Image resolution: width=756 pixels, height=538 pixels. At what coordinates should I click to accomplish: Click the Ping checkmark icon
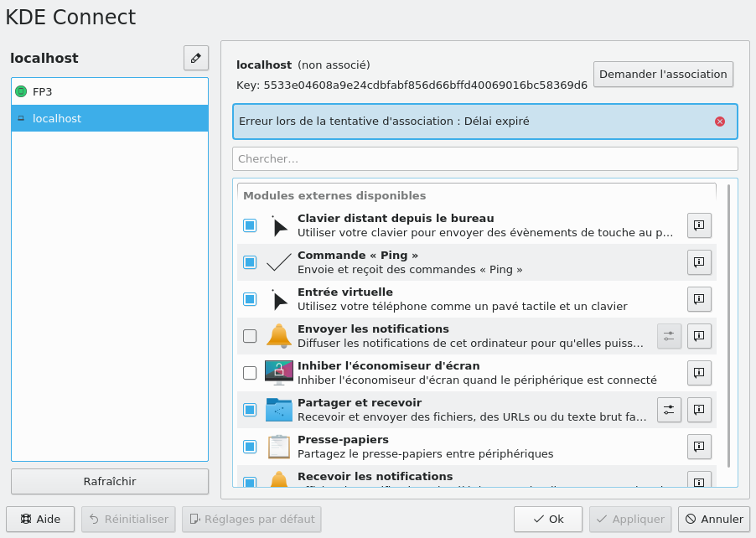(x=278, y=262)
